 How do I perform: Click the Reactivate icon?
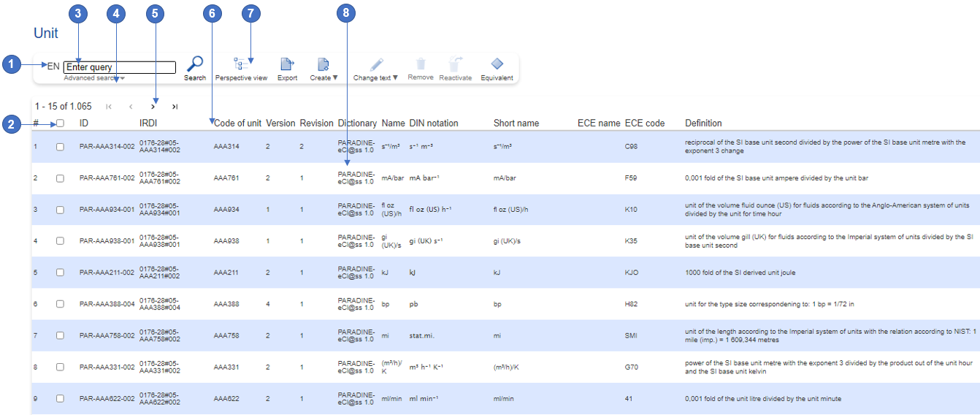click(x=456, y=64)
